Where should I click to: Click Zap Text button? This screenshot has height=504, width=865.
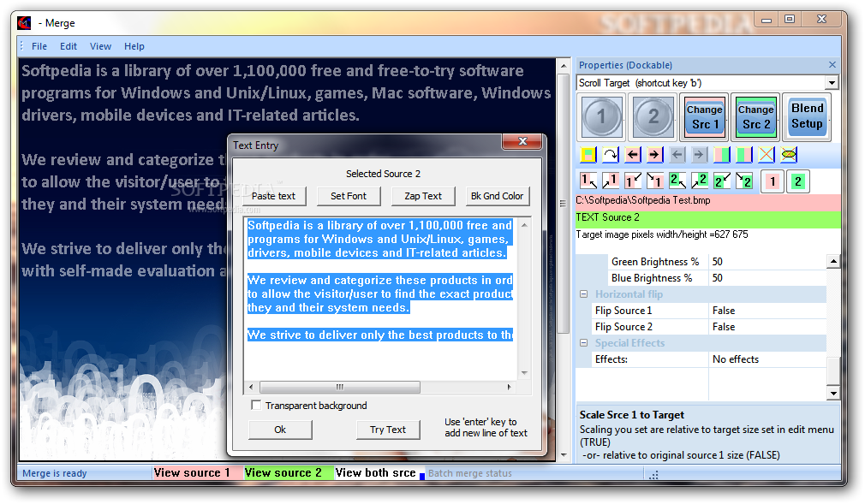[423, 196]
